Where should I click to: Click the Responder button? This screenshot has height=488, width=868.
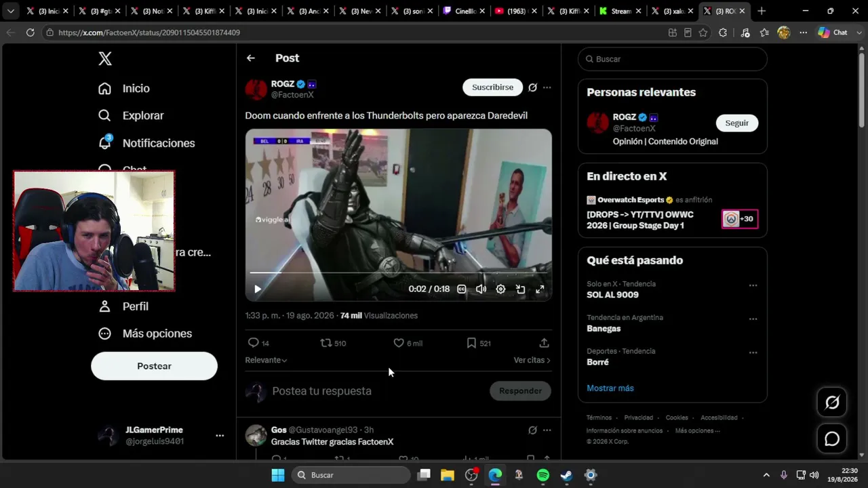click(520, 391)
